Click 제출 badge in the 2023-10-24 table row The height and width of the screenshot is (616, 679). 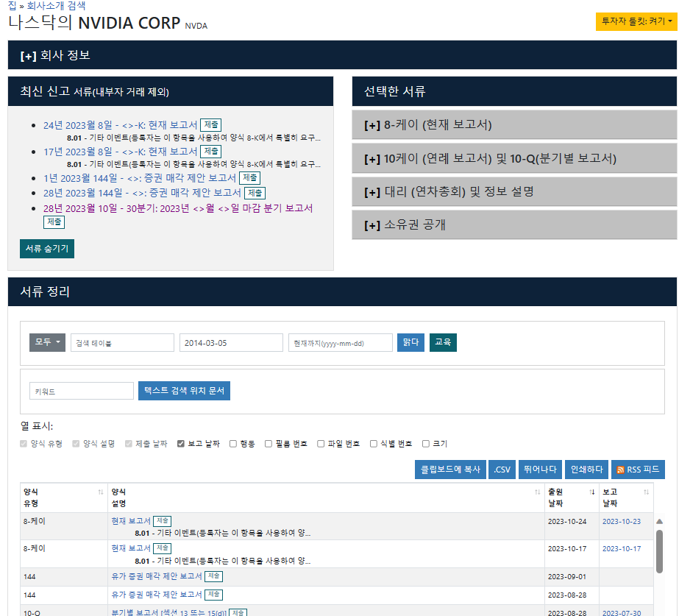coord(163,521)
